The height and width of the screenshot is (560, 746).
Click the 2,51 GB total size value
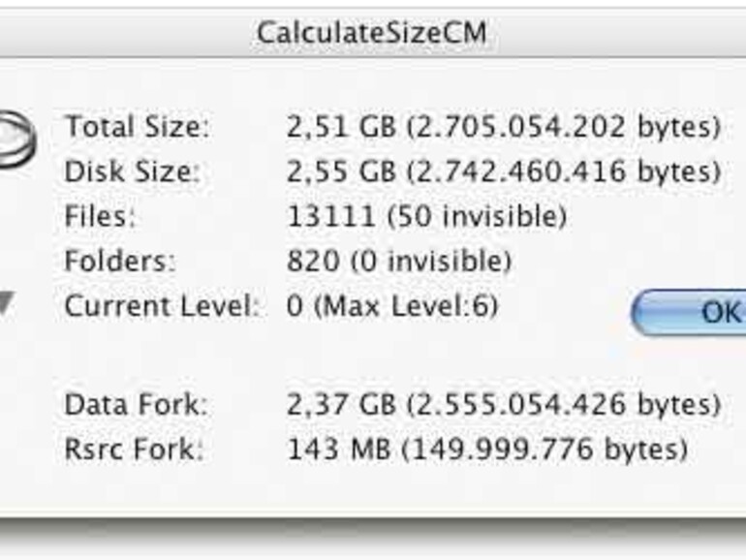pos(340,127)
